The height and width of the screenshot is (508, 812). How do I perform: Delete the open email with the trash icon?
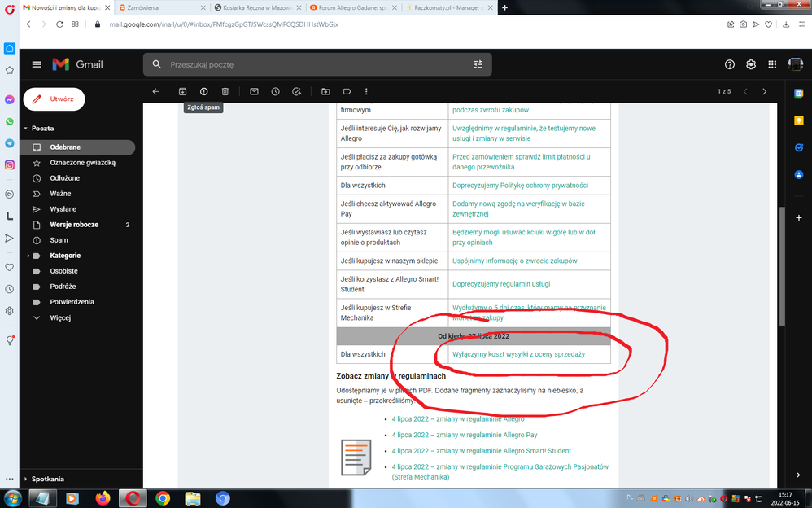point(225,92)
